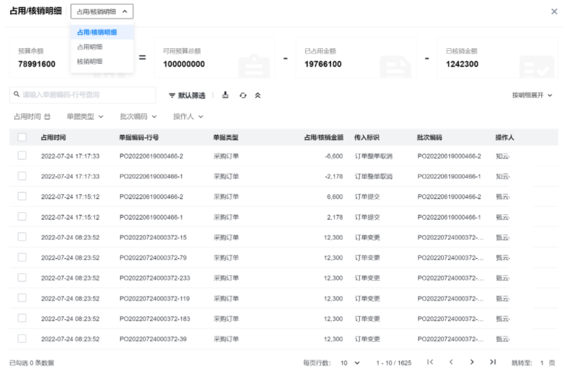Check the row PO20220619000466-1 with amount 2,178

click(22, 216)
